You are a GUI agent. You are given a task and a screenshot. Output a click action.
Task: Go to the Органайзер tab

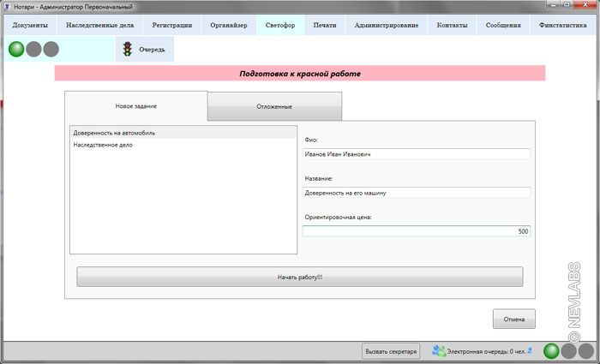228,25
